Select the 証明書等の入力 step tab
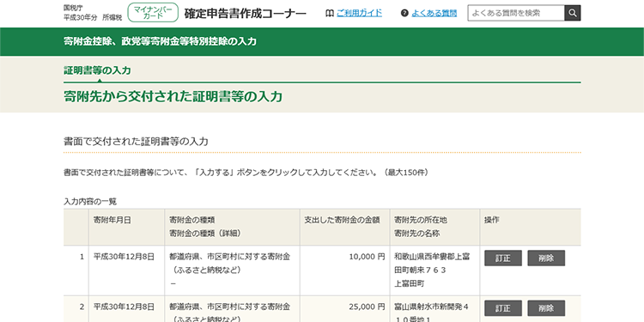This screenshot has width=644, height=322. click(97, 70)
